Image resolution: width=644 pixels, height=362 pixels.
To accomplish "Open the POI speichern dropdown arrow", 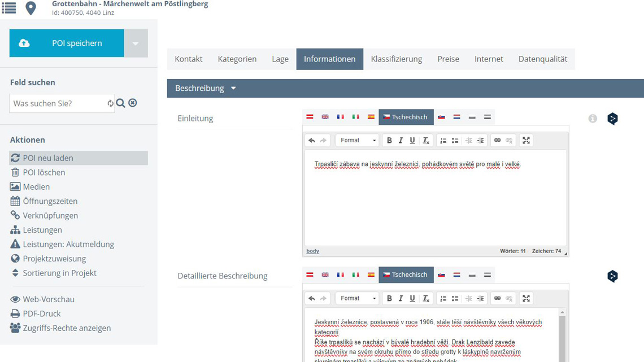I will click(136, 43).
